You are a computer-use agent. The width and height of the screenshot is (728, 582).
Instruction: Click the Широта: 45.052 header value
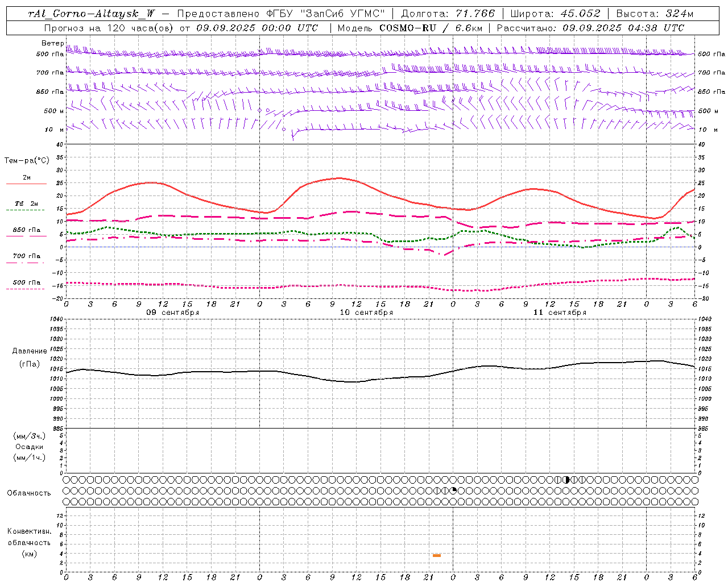[x=555, y=14]
